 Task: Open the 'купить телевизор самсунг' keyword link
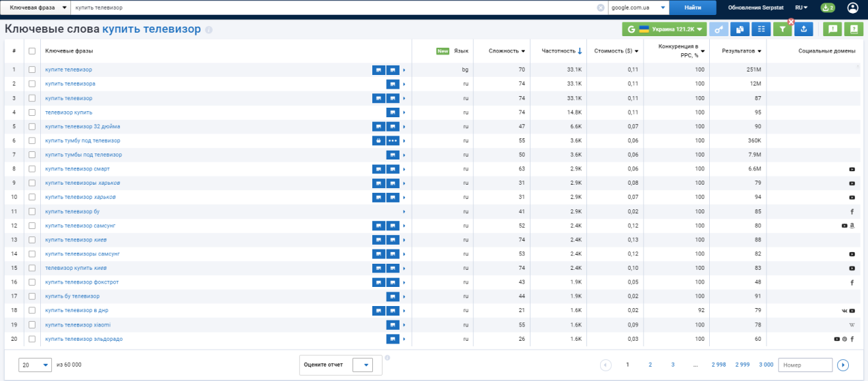click(80, 226)
